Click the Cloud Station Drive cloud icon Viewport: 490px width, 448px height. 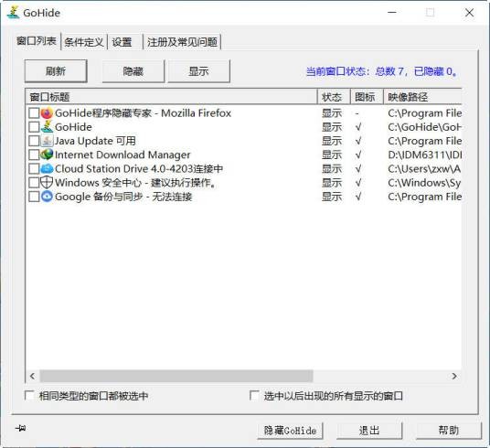click(47, 169)
